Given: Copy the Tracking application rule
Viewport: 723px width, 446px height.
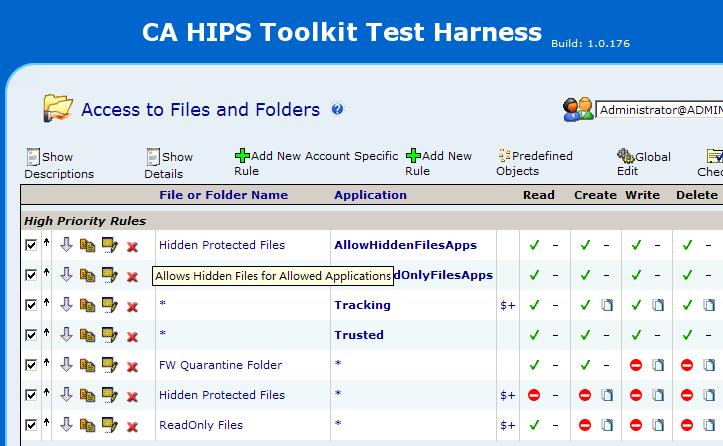Looking at the screenshot, I should pyautogui.click(x=88, y=305).
